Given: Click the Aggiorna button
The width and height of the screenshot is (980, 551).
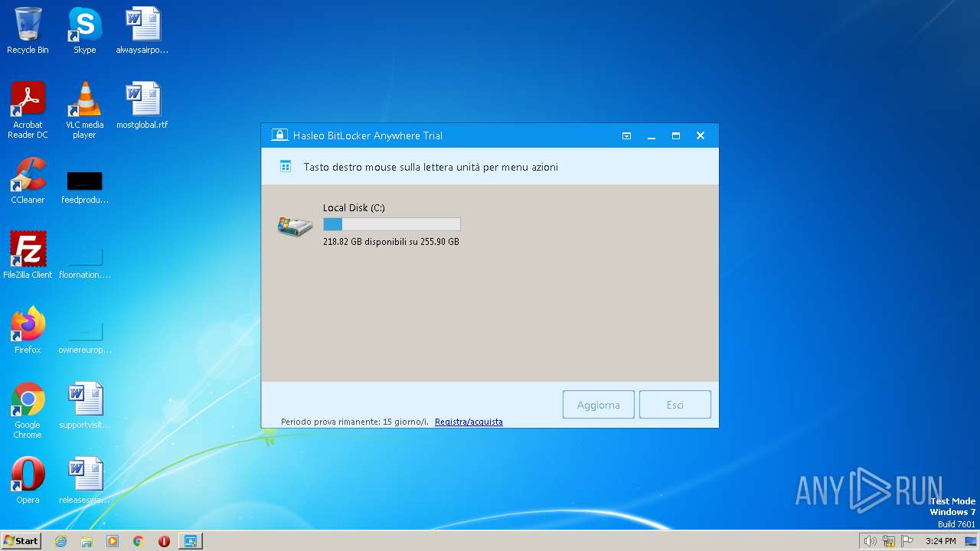Looking at the screenshot, I should tap(599, 405).
